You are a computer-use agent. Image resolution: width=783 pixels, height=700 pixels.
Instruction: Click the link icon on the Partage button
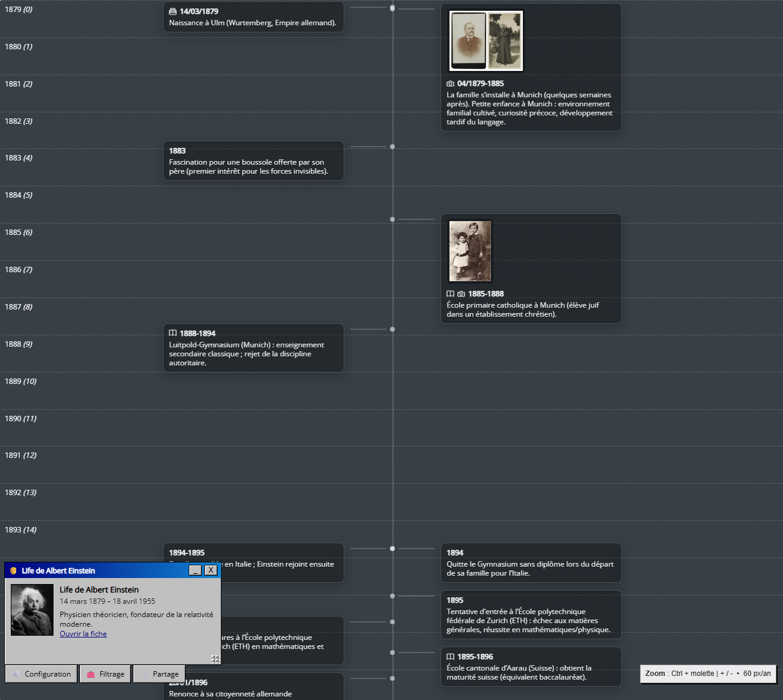pos(144,674)
